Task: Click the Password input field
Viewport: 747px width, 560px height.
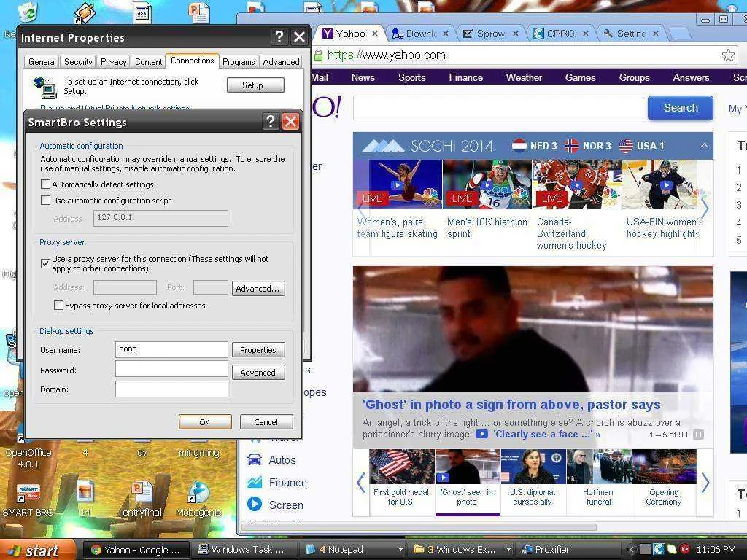Action: coord(171,369)
